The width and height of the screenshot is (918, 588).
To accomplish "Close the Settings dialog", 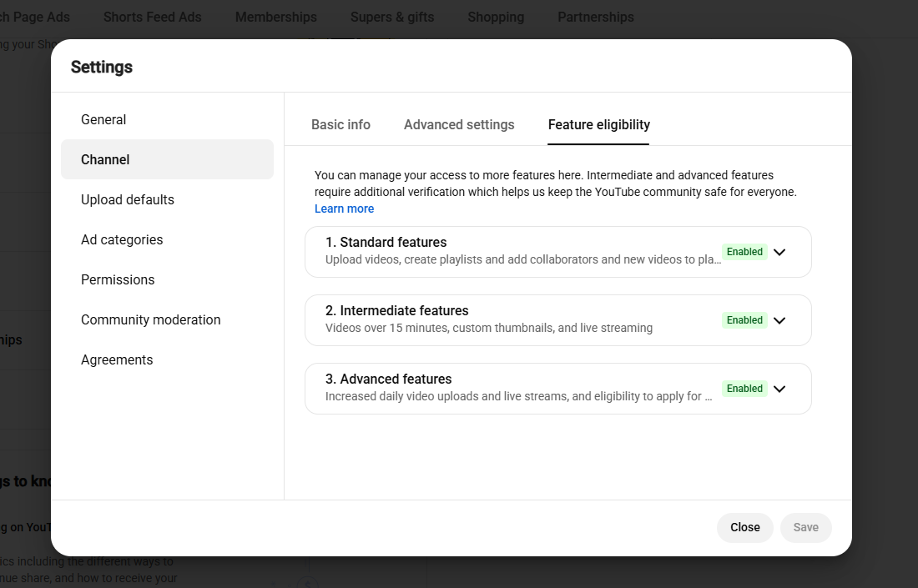I will tap(744, 527).
